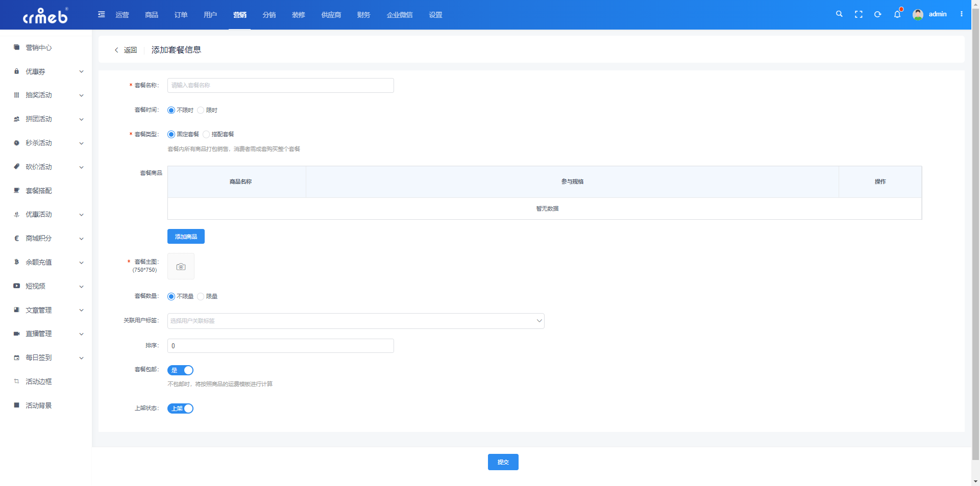The image size is (980, 486).
Task: Select the 限时 radio option
Action: pos(201,110)
